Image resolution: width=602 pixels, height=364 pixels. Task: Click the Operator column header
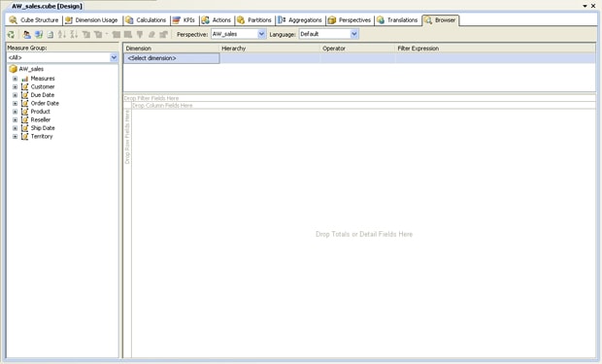pyautogui.click(x=357, y=49)
